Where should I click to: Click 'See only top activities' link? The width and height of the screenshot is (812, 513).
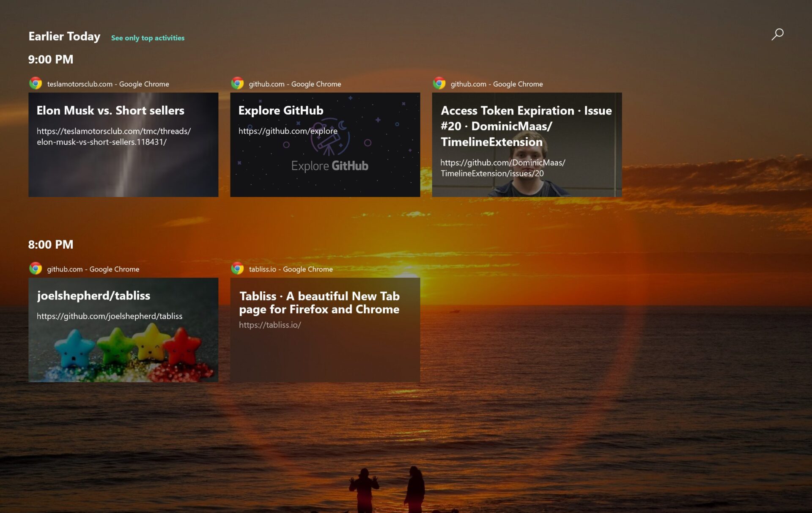coord(148,38)
